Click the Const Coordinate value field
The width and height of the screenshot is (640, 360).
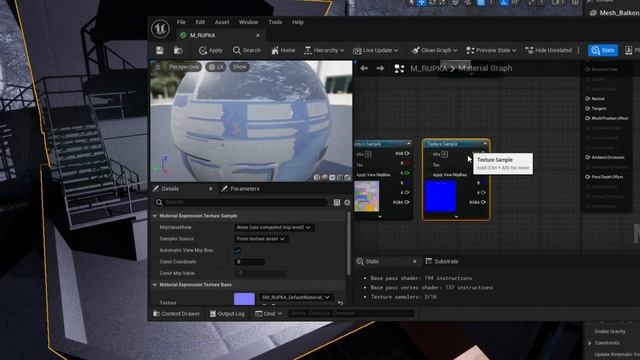[250, 262]
